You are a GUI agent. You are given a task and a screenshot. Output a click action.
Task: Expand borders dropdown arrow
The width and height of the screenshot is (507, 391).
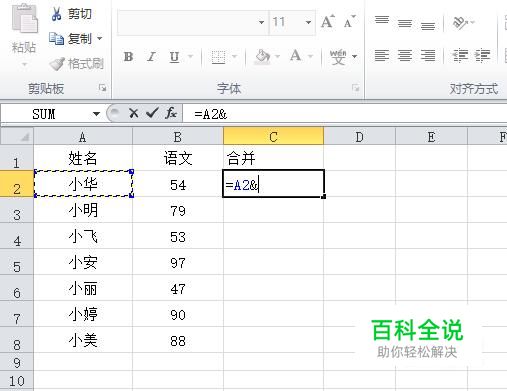234,56
